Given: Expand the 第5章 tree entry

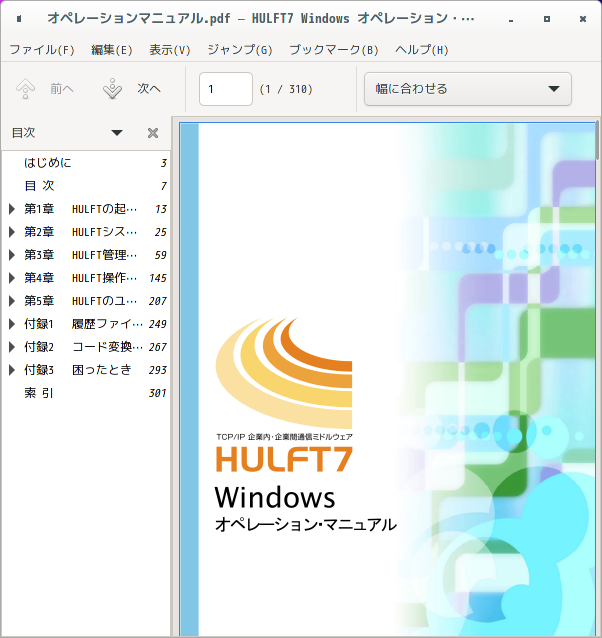Looking at the screenshot, I should point(12,301).
